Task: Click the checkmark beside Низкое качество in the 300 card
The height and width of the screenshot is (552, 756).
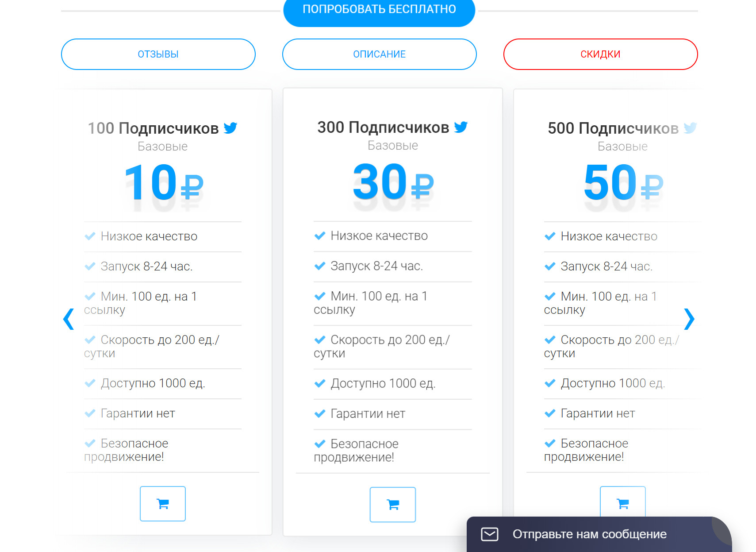Action: point(320,236)
